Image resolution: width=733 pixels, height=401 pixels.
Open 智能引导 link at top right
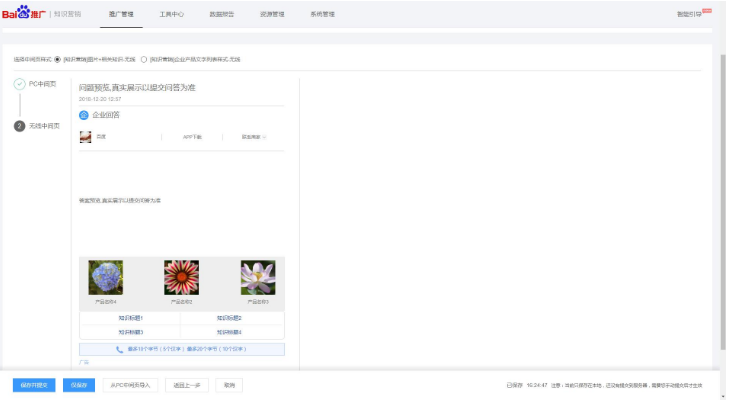pos(691,14)
